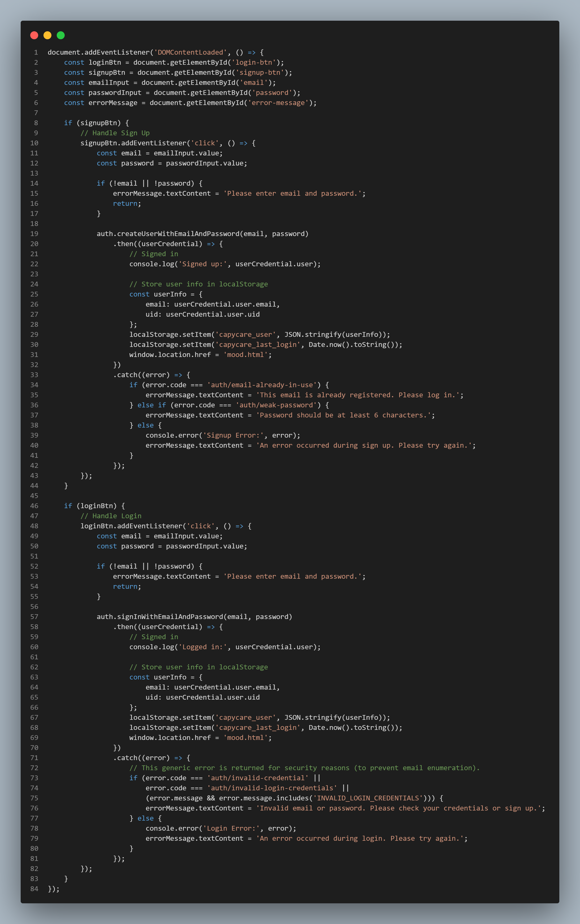Click the '// Handle Sign Up' comment
580x924 pixels.
115,133
